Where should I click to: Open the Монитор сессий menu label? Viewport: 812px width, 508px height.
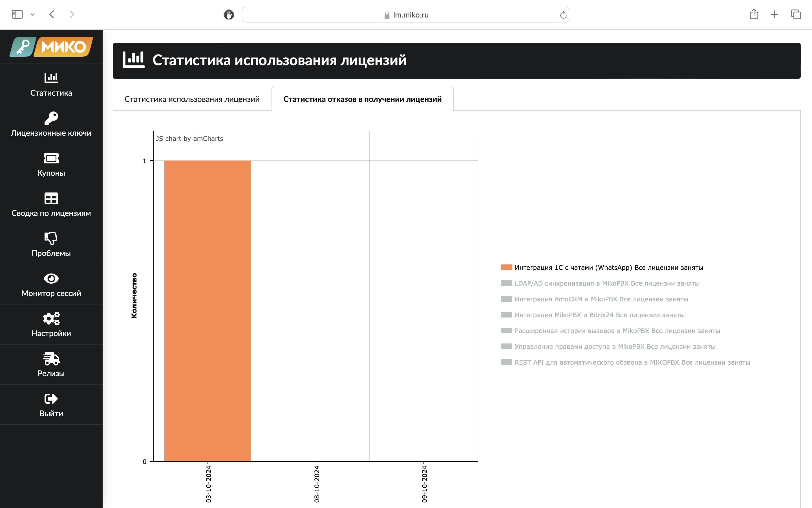pos(51,293)
